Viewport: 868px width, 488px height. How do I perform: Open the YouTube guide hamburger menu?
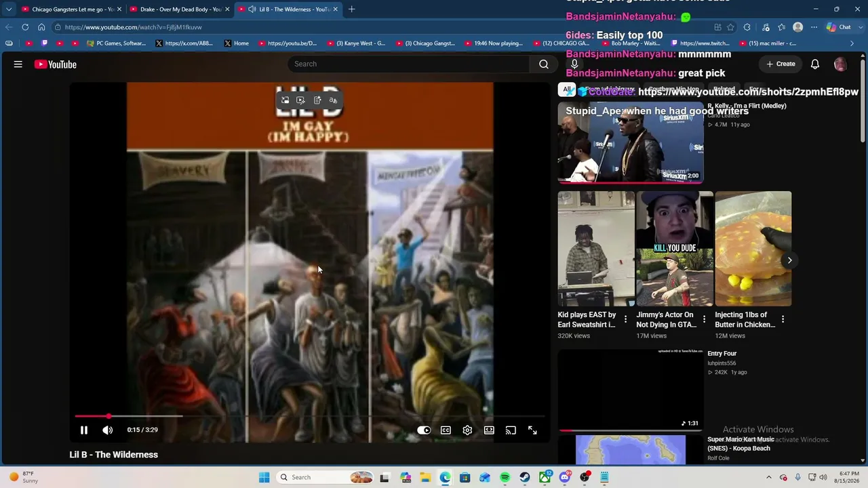(18, 64)
